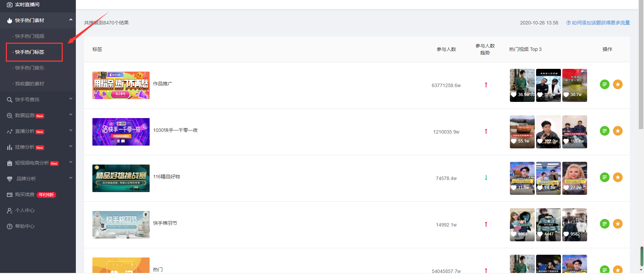Click the 挂榜分析 bar chart icon
The width and height of the screenshot is (644, 274).
pyautogui.click(x=10, y=147)
